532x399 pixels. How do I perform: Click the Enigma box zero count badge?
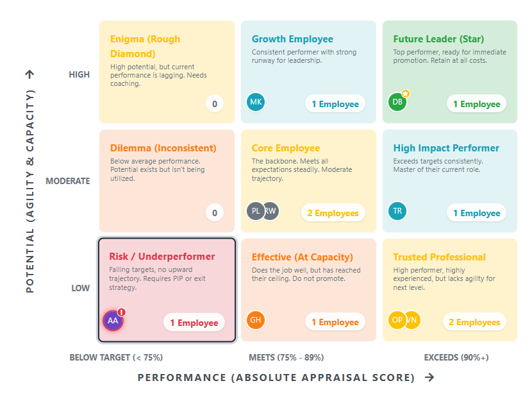[215, 104]
